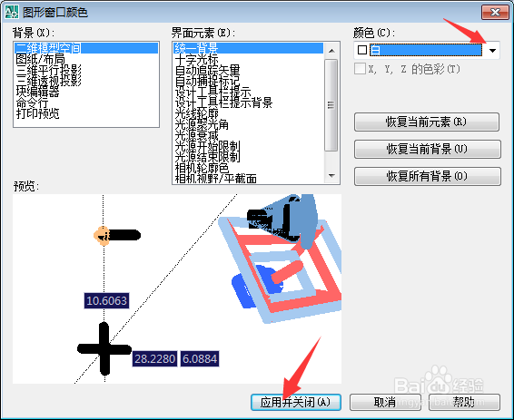Select 统一背景 interface element
514x420 pixels.
click(248, 48)
